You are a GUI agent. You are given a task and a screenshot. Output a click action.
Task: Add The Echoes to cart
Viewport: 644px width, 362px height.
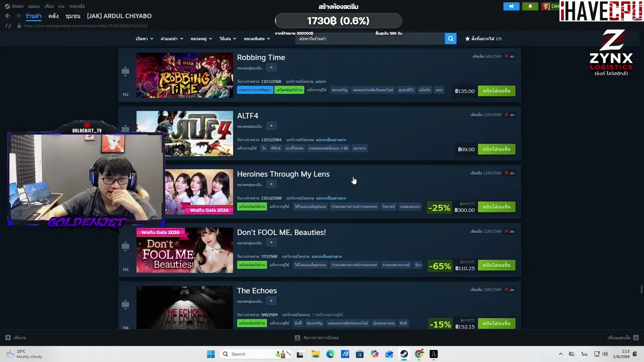[497, 324]
